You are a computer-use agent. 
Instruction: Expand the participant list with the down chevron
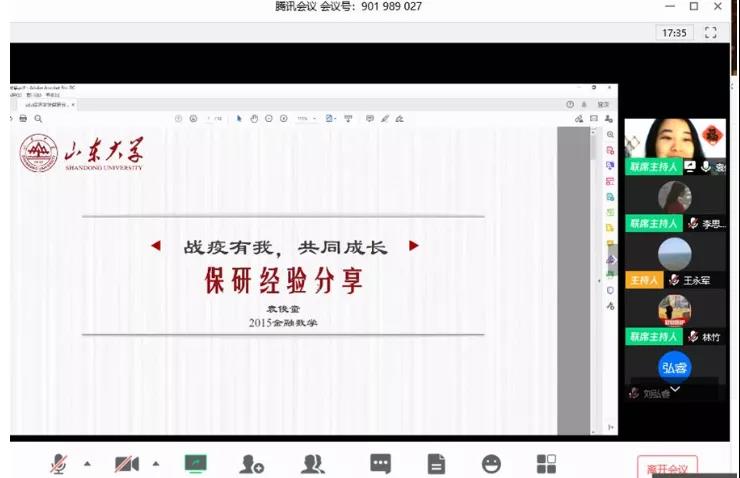[x=675, y=389]
